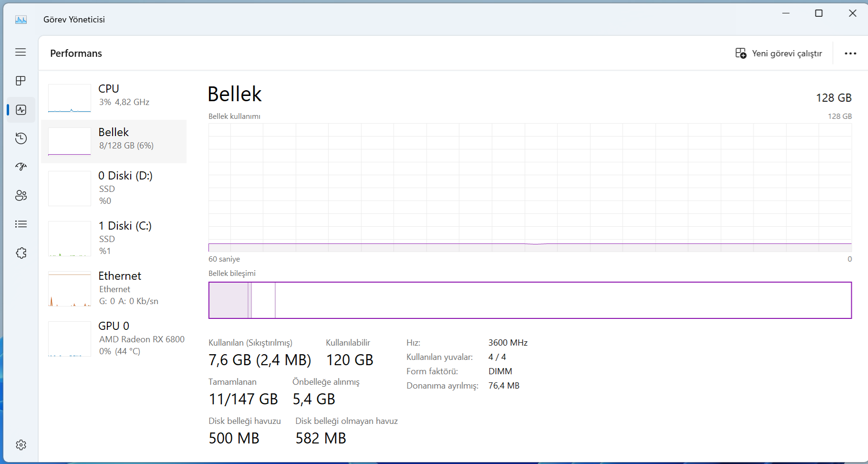Open the Startup apps page icon

tap(21, 167)
